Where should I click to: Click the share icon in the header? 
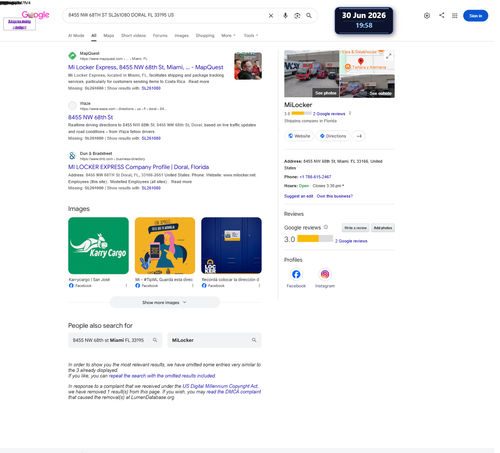[x=442, y=15]
